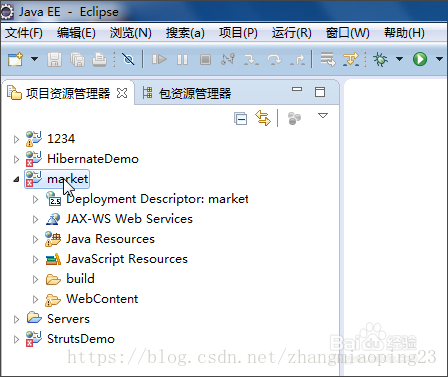Expand Deployment Descriptor: market
Viewport: 448px width, 377px height.
pyautogui.click(x=35, y=199)
